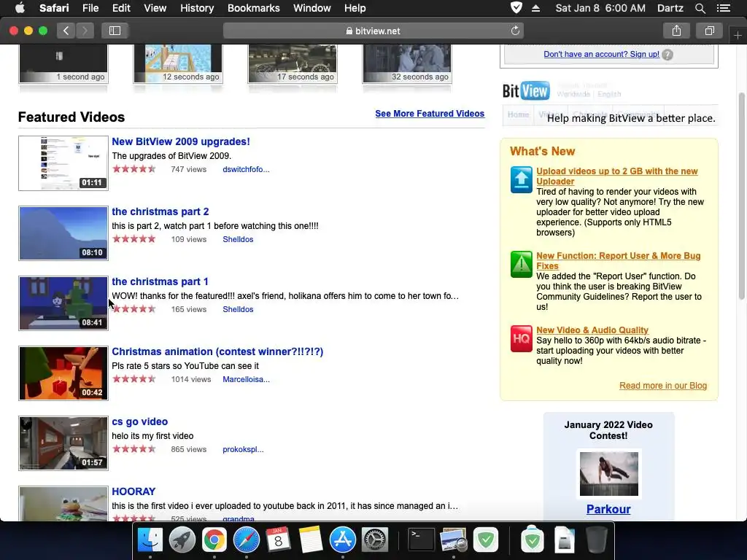Viewport: 747px width, 560px height.
Task: Open the HOORAY video title
Action: tap(133, 491)
